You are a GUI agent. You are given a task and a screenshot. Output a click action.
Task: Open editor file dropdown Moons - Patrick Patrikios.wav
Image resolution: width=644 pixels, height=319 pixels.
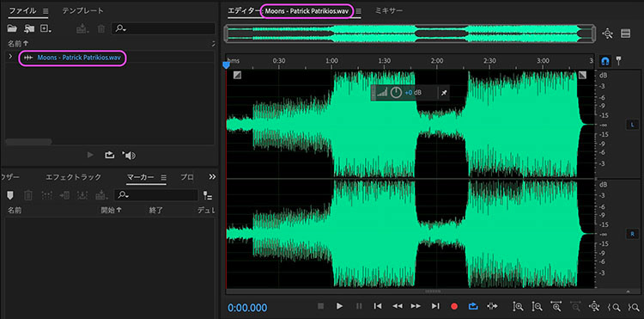(x=307, y=11)
